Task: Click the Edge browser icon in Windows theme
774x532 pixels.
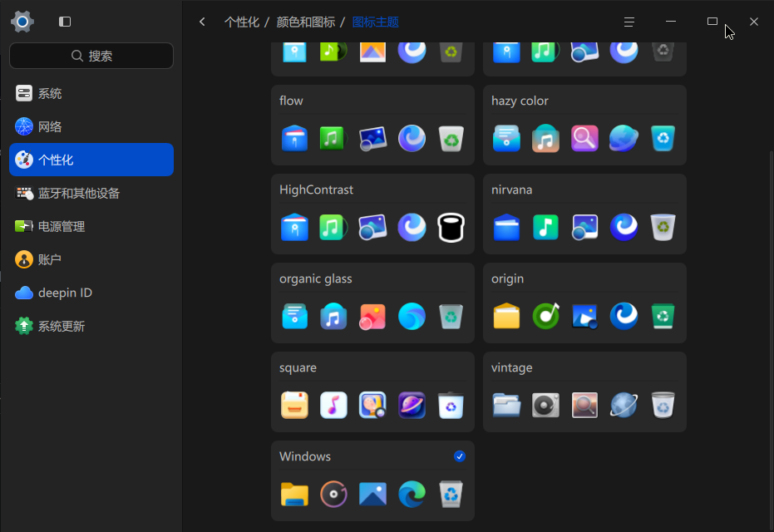Action: pyautogui.click(x=412, y=494)
